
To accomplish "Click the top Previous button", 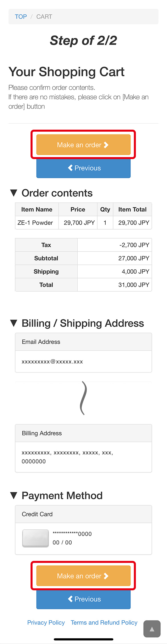I will click(83, 168).
